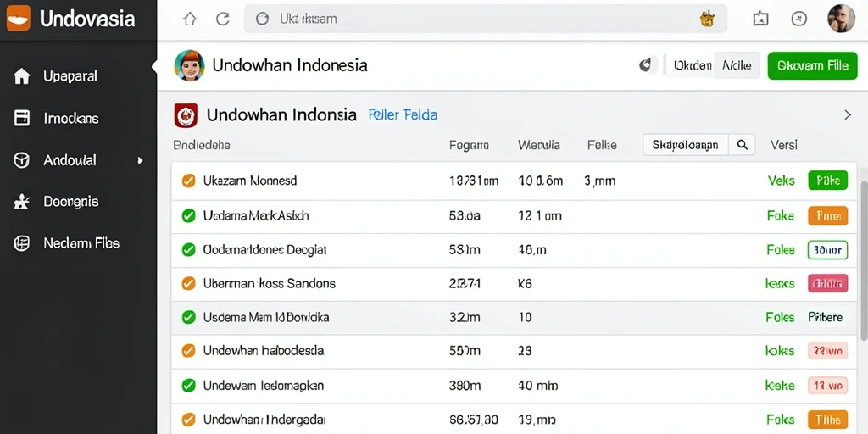Click the file name Undowhan habodesda
The height and width of the screenshot is (434, 868).
264,350
